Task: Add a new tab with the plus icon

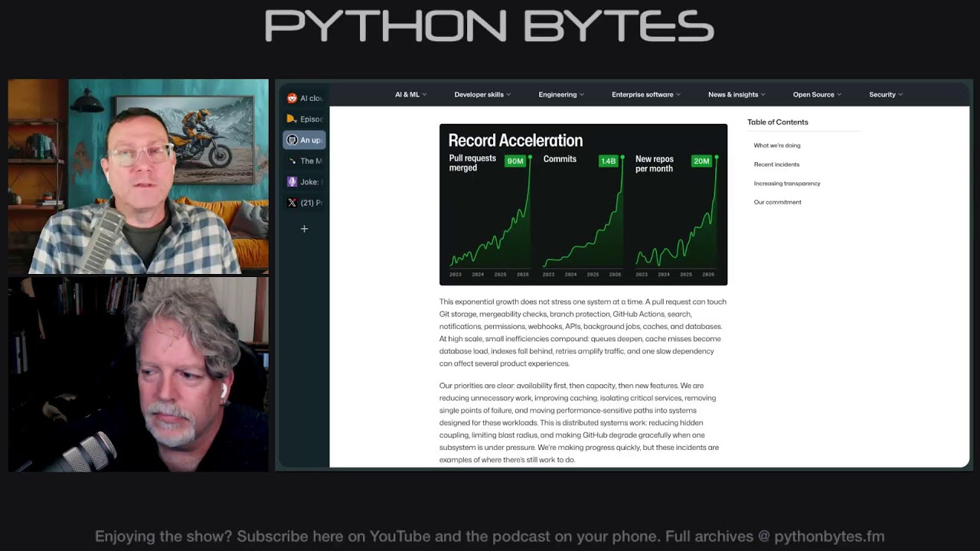Action: coord(304,229)
